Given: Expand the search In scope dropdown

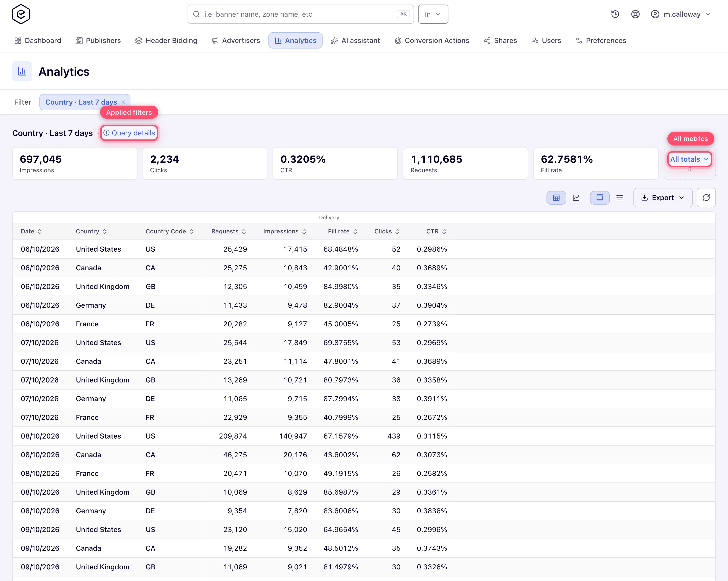Looking at the screenshot, I should (x=433, y=14).
